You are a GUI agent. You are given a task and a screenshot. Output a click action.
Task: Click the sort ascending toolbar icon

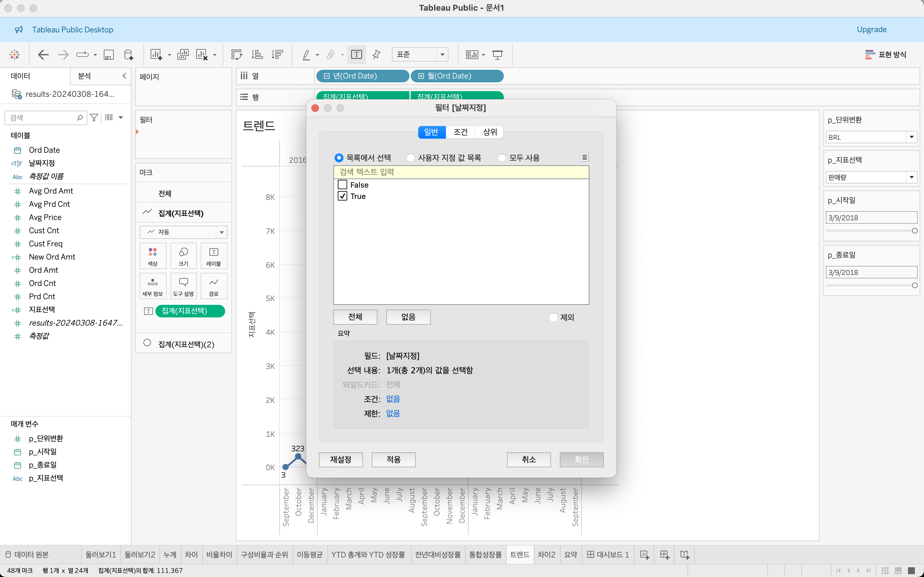(257, 55)
